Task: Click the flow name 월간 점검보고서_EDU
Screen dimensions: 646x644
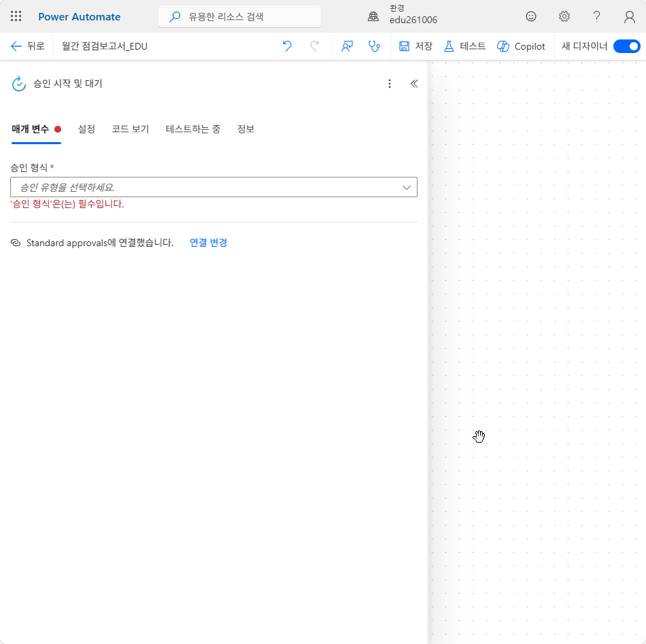Action: coord(105,46)
